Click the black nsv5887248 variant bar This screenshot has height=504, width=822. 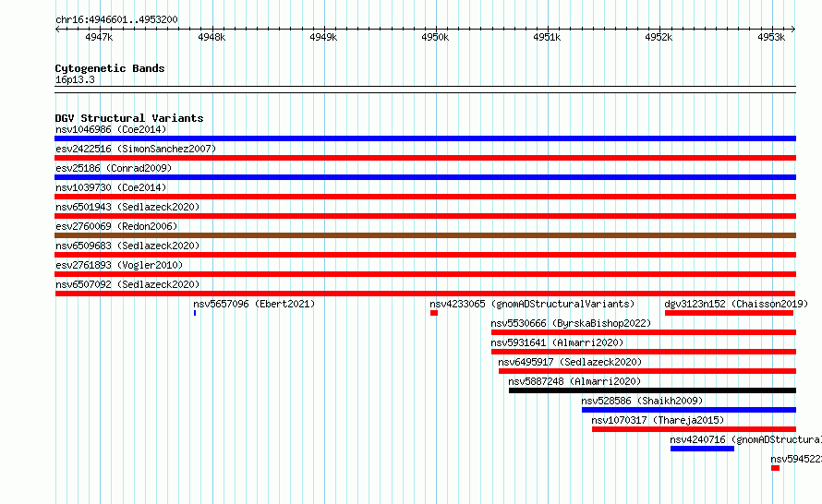click(653, 390)
